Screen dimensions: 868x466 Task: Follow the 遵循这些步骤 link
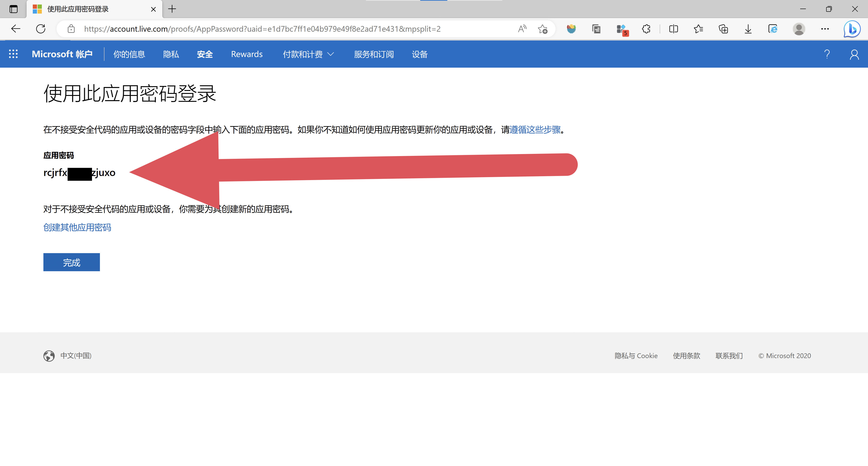[x=535, y=129]
